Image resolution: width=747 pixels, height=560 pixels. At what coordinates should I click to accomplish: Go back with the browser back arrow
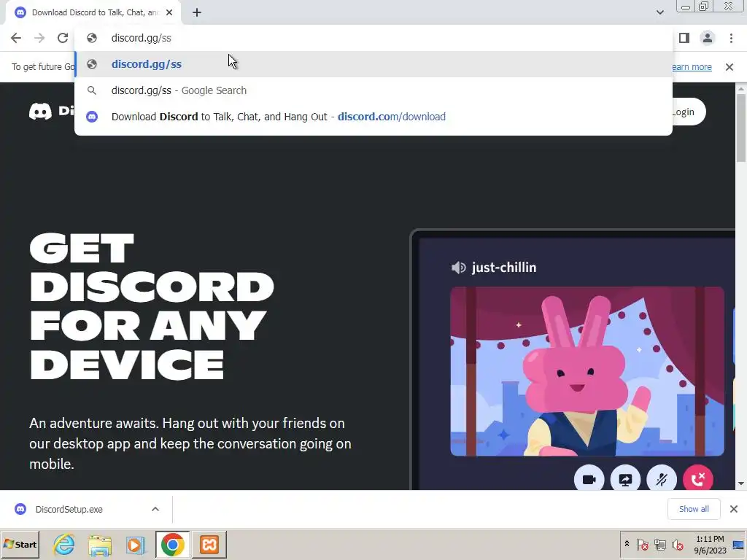[16, 38]
